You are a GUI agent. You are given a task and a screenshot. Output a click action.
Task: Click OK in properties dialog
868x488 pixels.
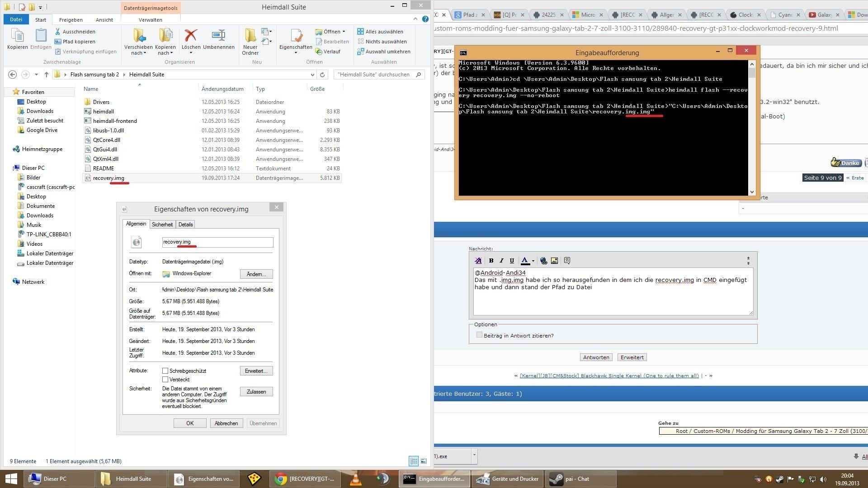190,423
